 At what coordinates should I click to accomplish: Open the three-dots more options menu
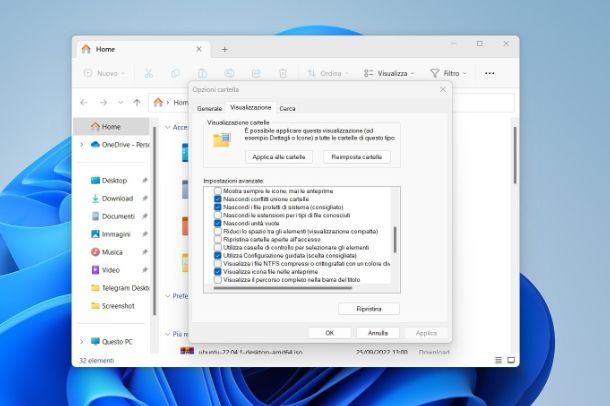(489, 73)
